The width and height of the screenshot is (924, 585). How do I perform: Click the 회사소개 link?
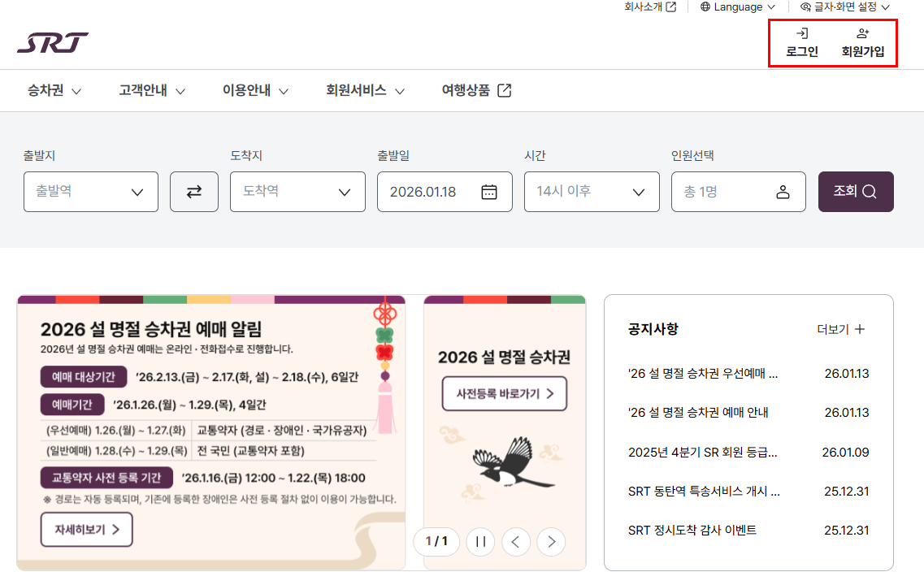[644, 7]
